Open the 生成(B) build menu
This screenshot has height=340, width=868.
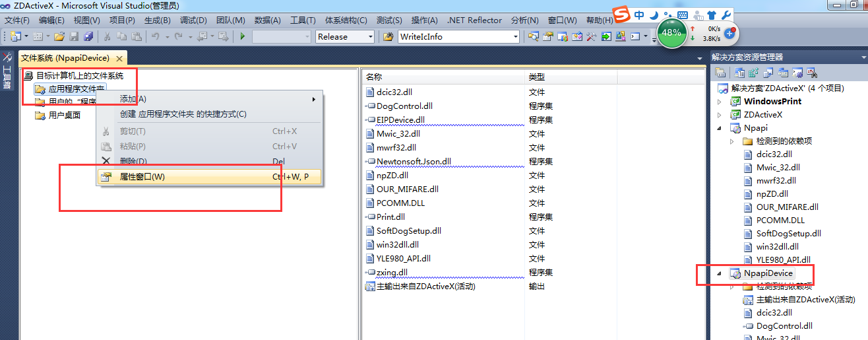pos(158,20)
